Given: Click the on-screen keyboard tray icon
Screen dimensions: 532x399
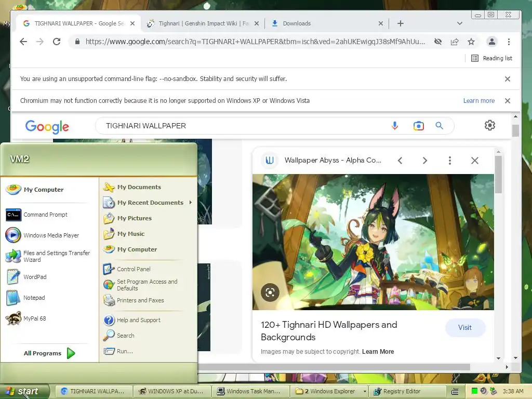Looking at the screenshot, I should coord(455,392).
